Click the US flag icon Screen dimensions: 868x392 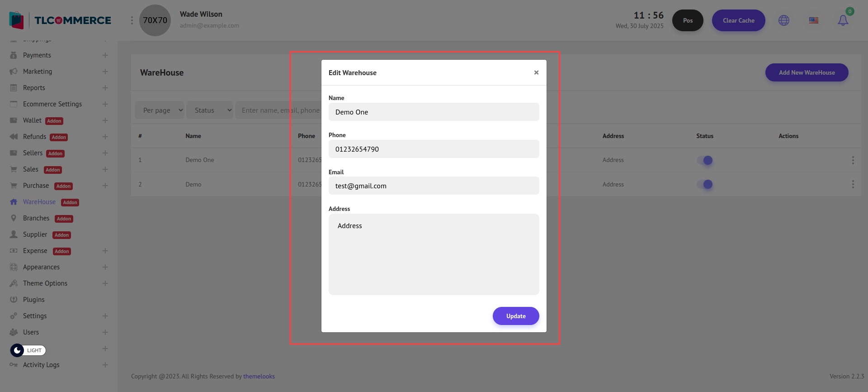[814, 20]
